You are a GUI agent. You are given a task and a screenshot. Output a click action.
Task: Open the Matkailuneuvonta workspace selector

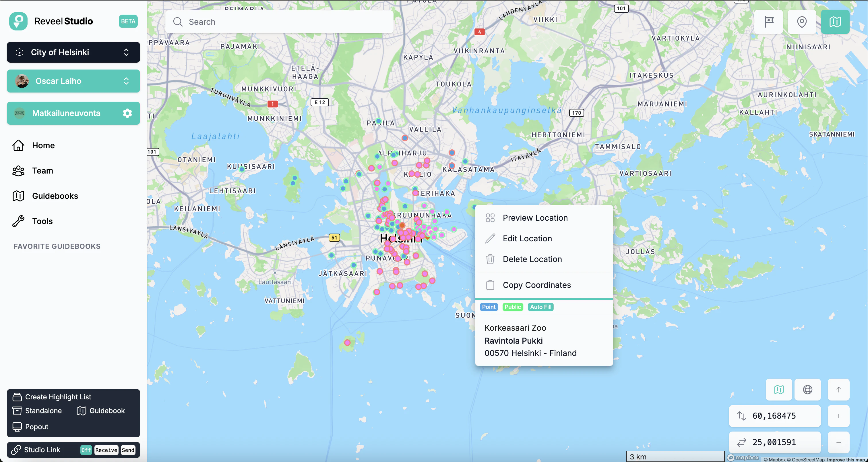66,113
